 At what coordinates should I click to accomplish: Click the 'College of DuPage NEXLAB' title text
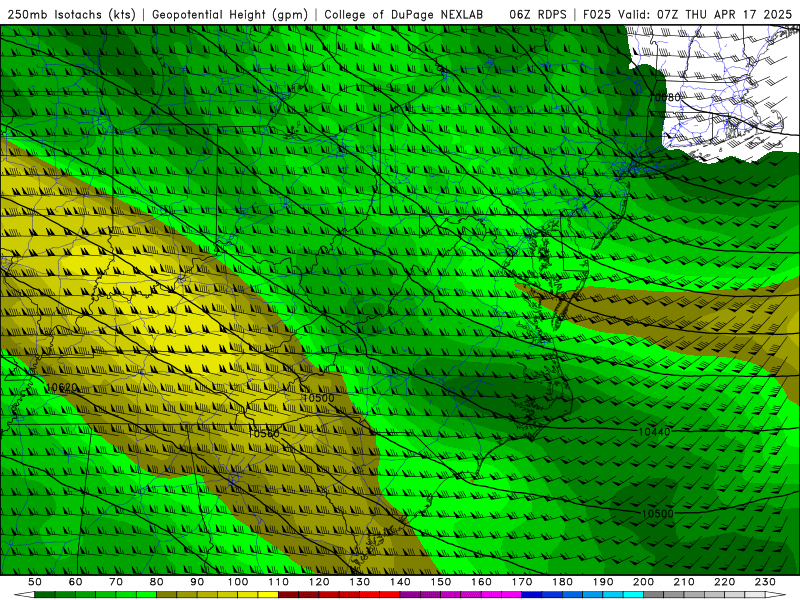(x=403, y=14)
